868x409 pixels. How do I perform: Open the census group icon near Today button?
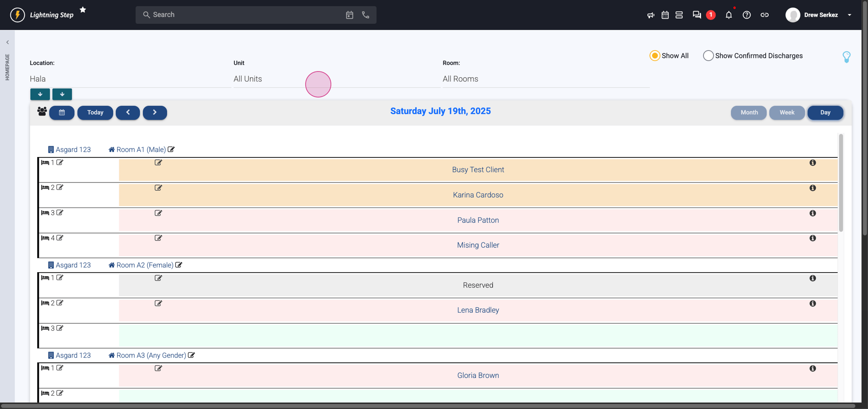click(x=41, y=111)
